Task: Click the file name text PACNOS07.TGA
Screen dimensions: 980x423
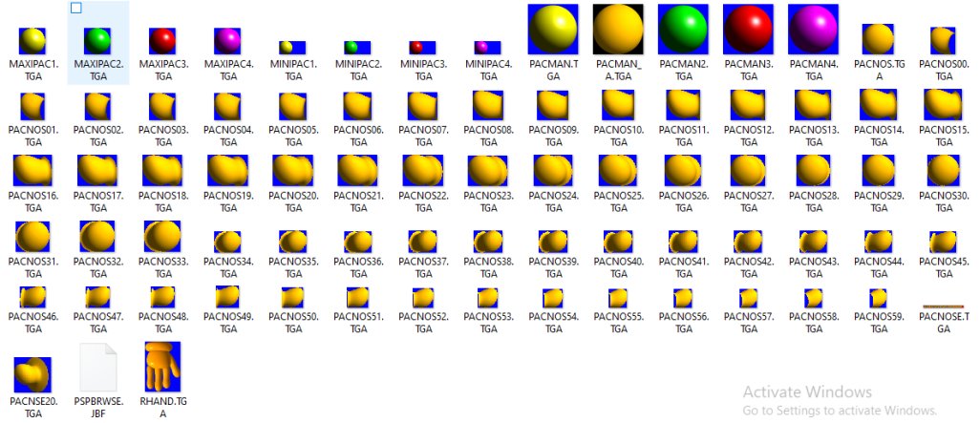Action: (423, 137)
